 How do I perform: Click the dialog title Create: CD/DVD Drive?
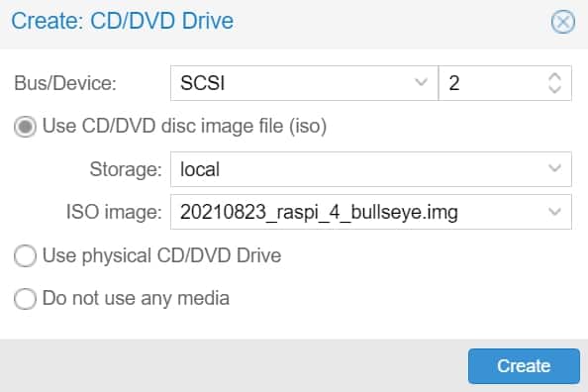[x=122, y=21]
